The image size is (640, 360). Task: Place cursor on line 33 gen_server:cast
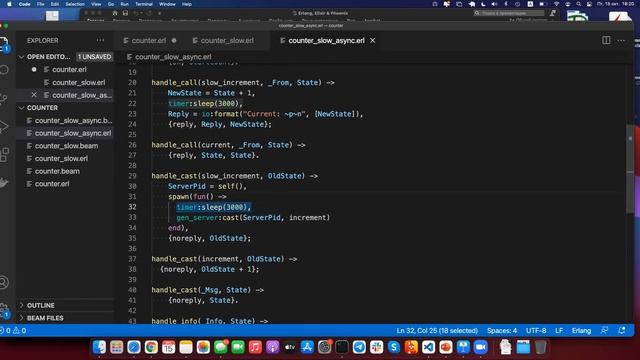(x=253, y=218)
